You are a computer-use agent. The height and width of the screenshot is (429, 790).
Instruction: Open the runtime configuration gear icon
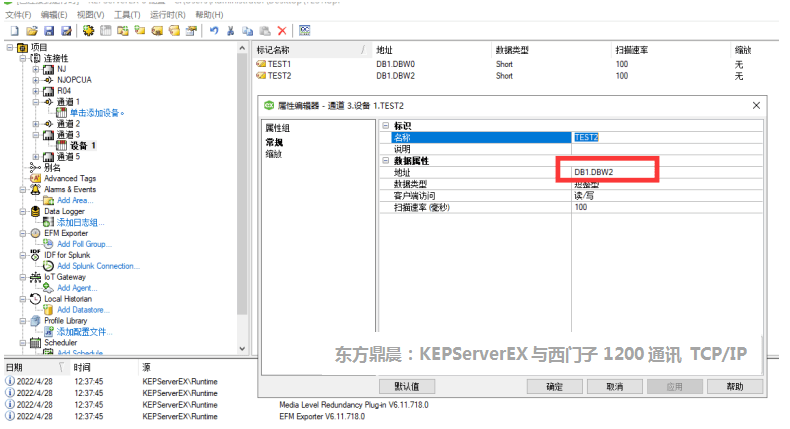coord(88,32)
